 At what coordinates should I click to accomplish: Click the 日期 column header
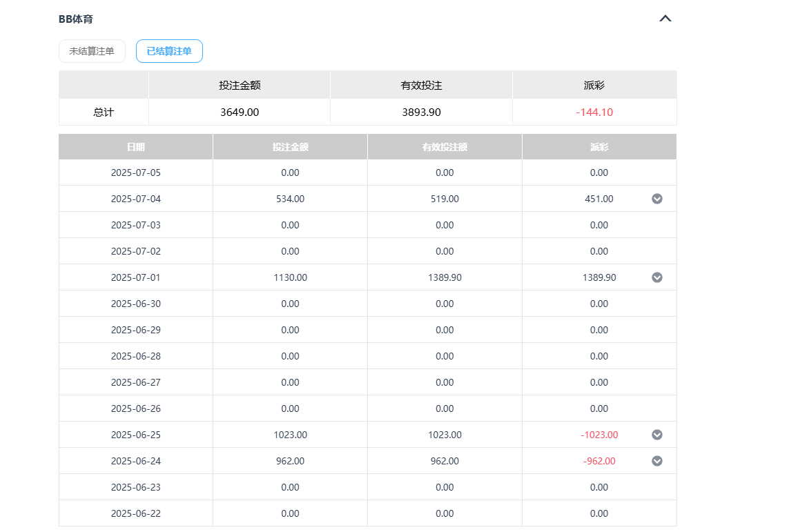[136, 147]
